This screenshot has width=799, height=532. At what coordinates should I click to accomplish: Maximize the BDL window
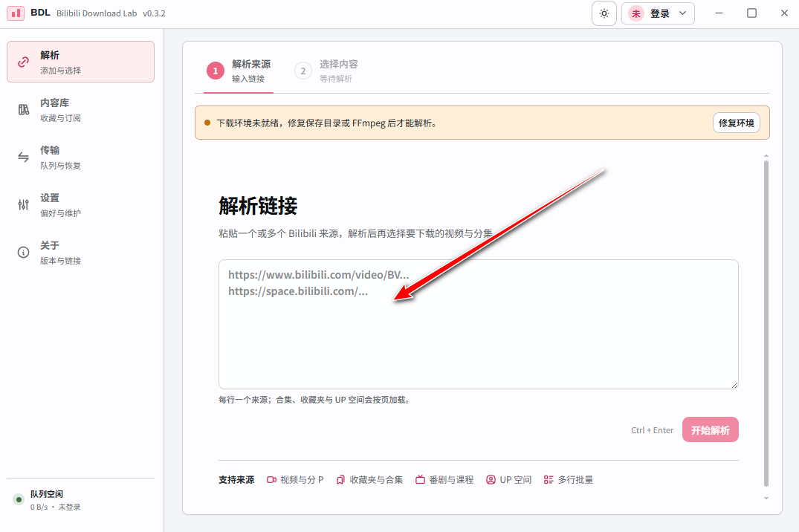[x=751, y=13]
